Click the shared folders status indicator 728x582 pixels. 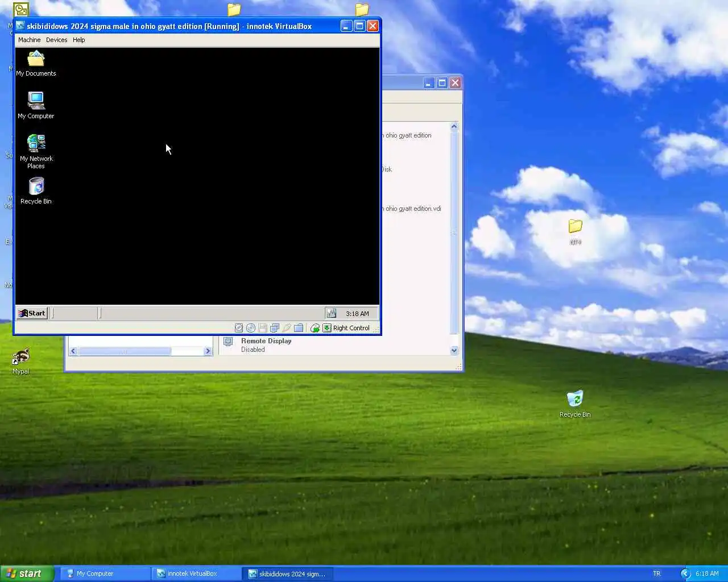[299, 328]
